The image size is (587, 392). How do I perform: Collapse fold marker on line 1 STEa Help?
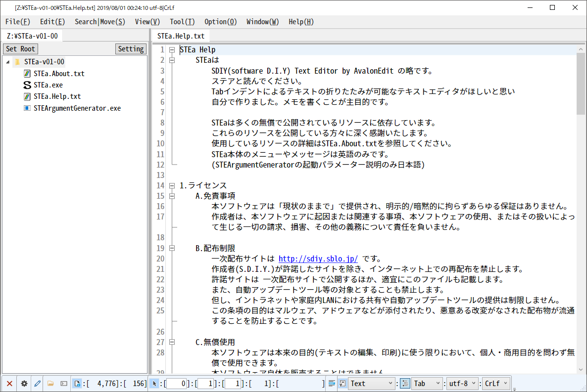click(x=172, y=50)
